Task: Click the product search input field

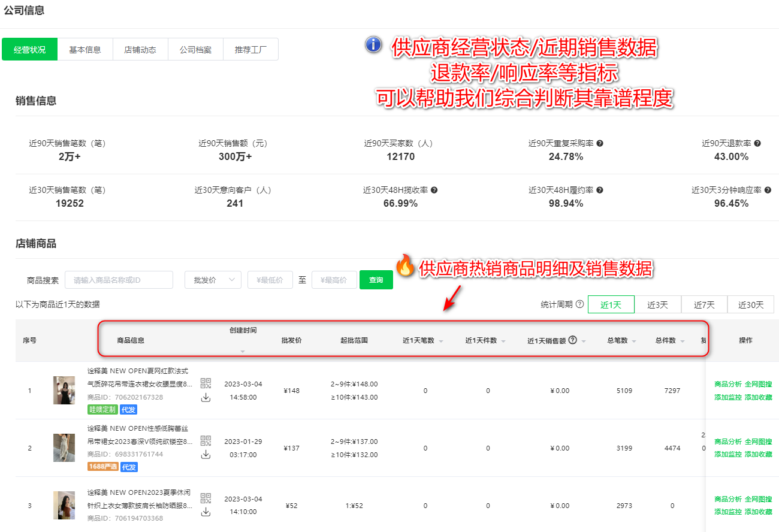Action: [119, 280]
